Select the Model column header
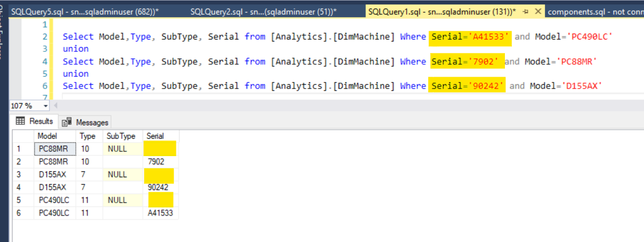 [55, 136]
